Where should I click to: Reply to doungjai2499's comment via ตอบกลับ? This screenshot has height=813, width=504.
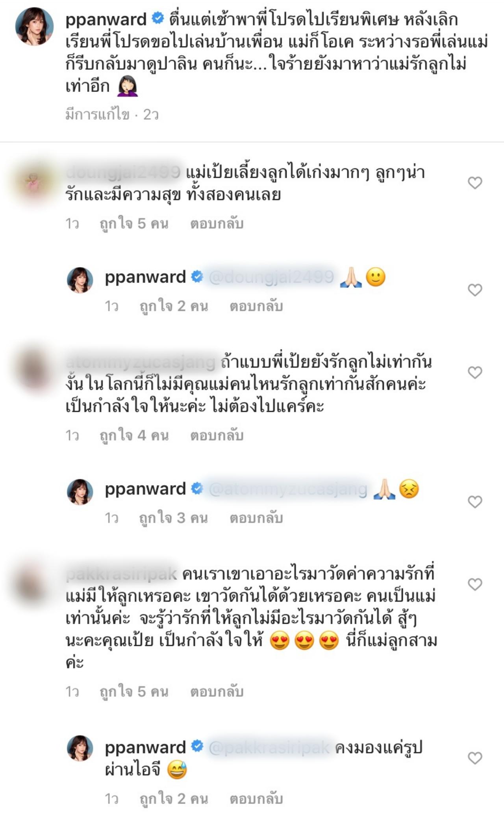coord(217,223)
